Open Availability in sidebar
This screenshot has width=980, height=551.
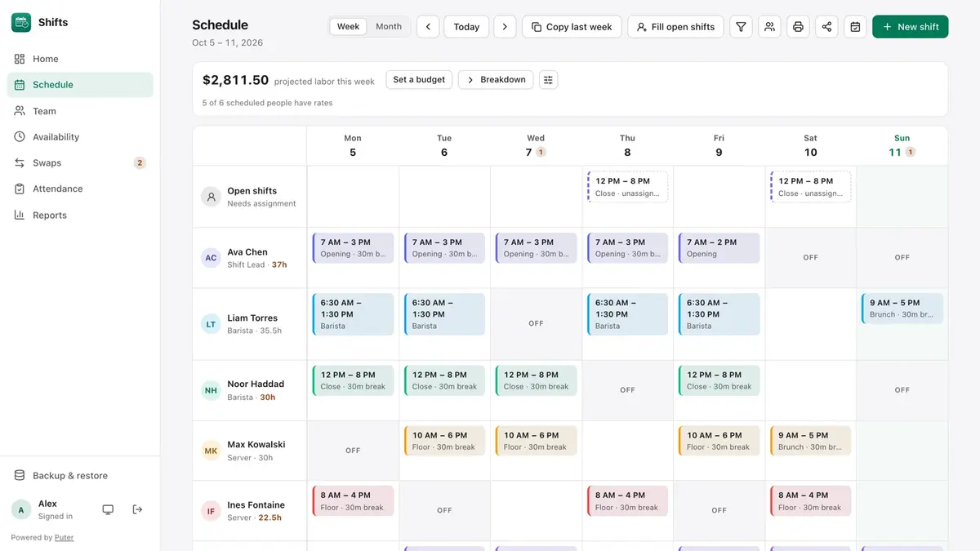click(x=80, y=137)
